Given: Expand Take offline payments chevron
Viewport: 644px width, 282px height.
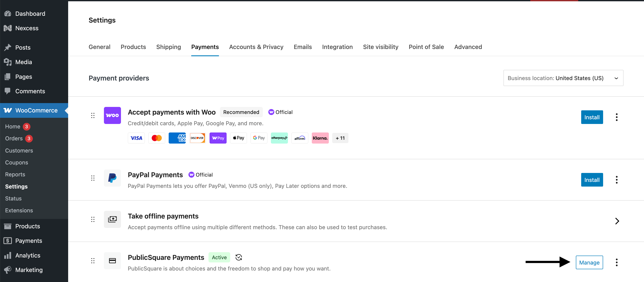Looking at the screenshot, I should (x=617, y=221).
